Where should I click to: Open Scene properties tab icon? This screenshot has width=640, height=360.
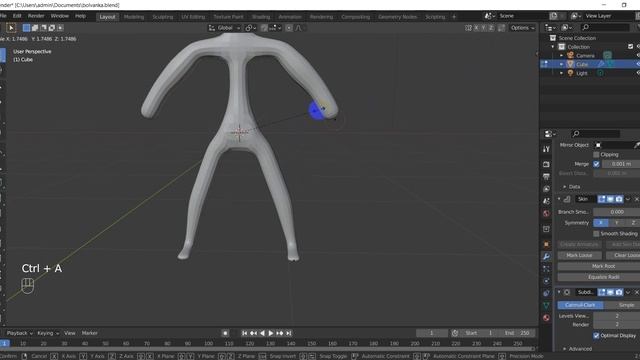pos(546,201)
